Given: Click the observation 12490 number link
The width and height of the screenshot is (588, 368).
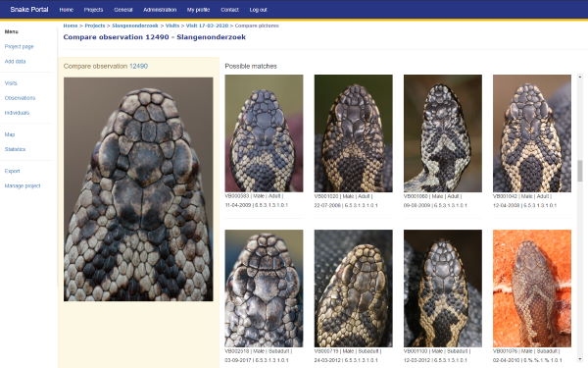Looking at the screenshot, I should [138, 66].
